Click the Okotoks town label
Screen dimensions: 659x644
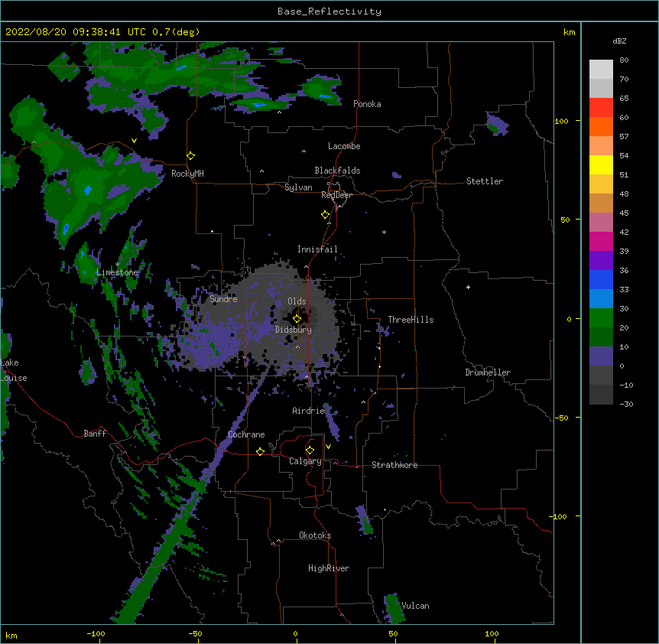click(x=315, y=535)
